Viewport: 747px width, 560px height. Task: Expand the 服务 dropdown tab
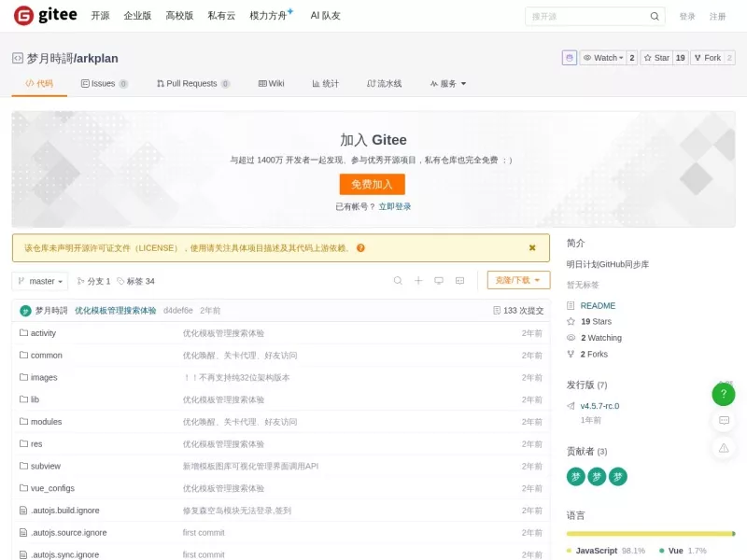pos(448,84)
